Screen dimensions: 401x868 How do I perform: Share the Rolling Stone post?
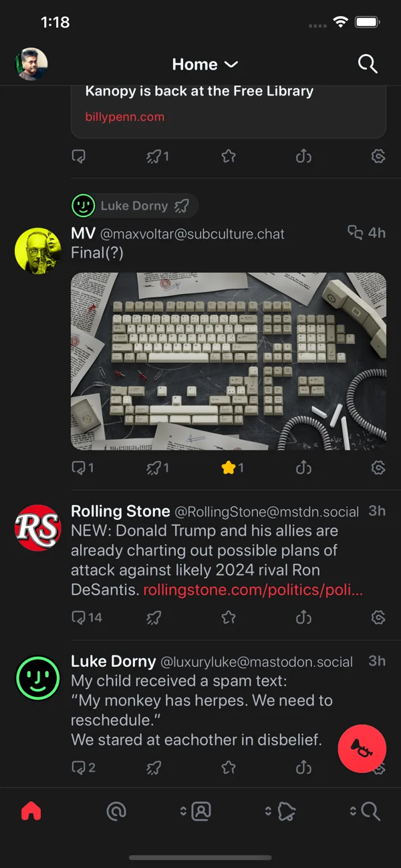303,617
